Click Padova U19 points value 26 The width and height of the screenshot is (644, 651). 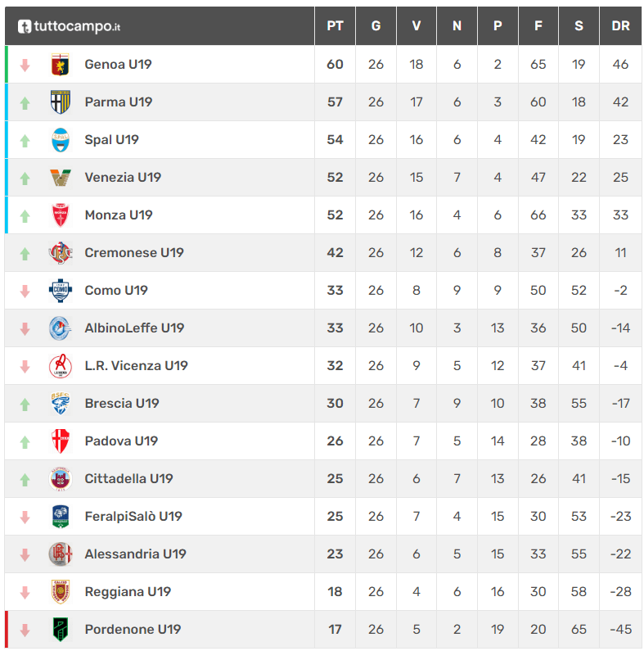pyautogui.click(x=335, y=441)
